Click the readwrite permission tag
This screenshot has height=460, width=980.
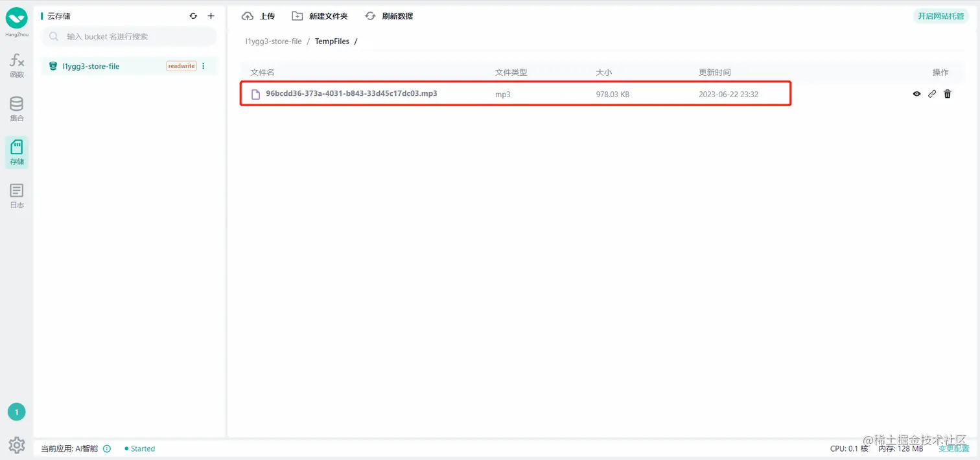click(x=181, y=66)
